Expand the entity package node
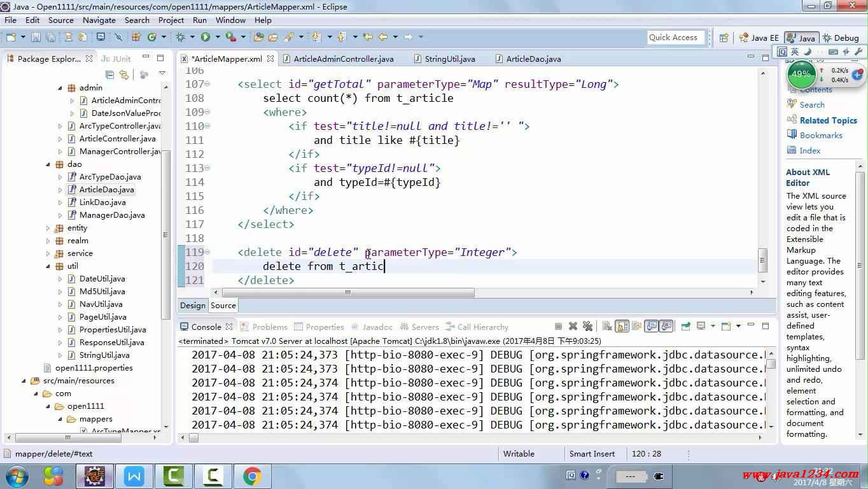Screen dimensions: 868x489 tap(48, 228)
